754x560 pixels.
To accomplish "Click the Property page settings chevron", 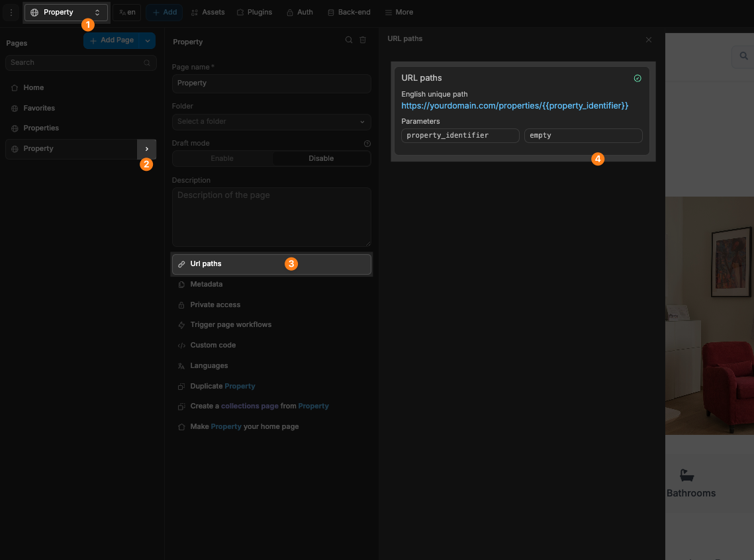I will (146, 149).
